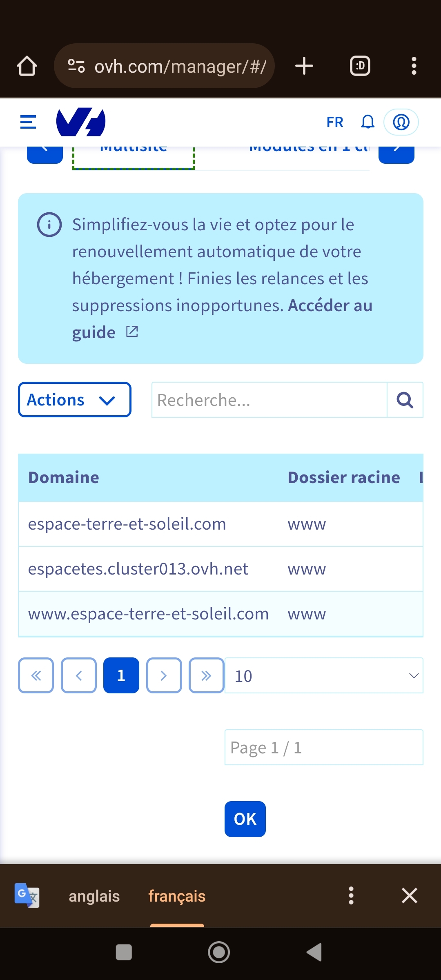This screenshot has height=980, width=441.
Task: Switch the language selector FR
Action: (x=335, y=122)
